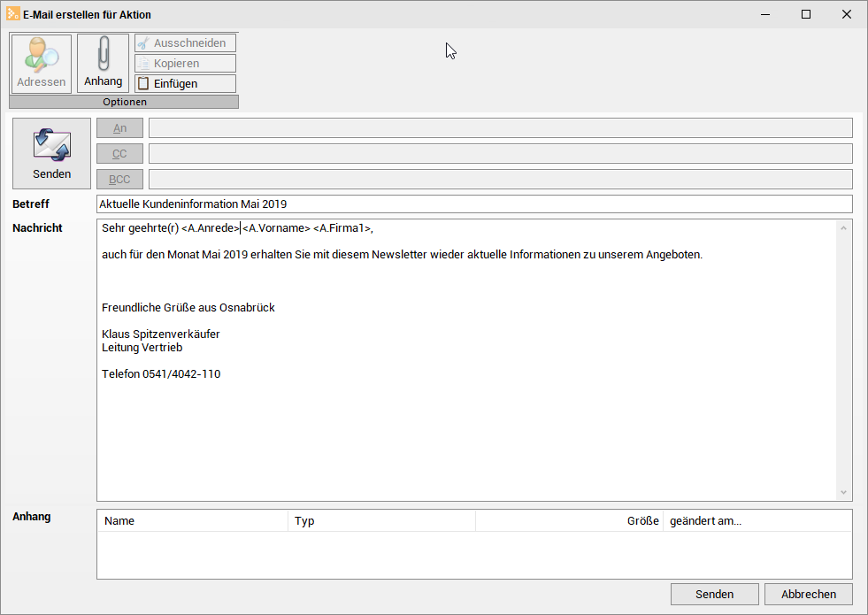Sort attachments by the Name column
Screen dimensions: 868x615
(x=118, y=520)
